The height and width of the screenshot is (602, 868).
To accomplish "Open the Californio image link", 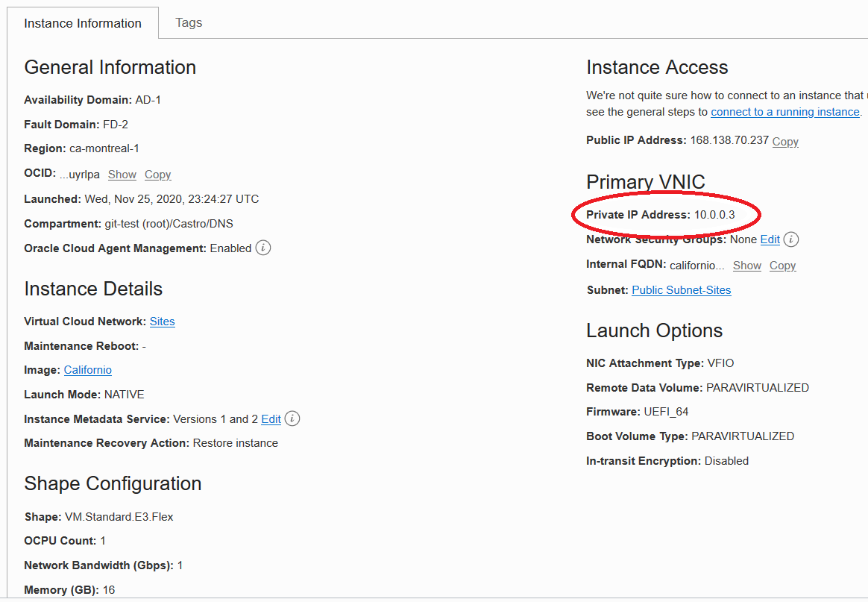I will tap(88, 370).
